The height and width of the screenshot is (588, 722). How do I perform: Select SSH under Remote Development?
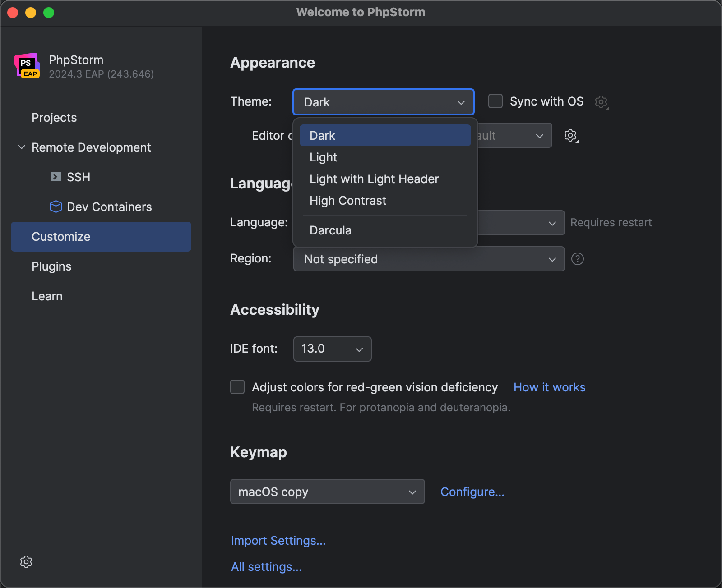click(79, 177)
